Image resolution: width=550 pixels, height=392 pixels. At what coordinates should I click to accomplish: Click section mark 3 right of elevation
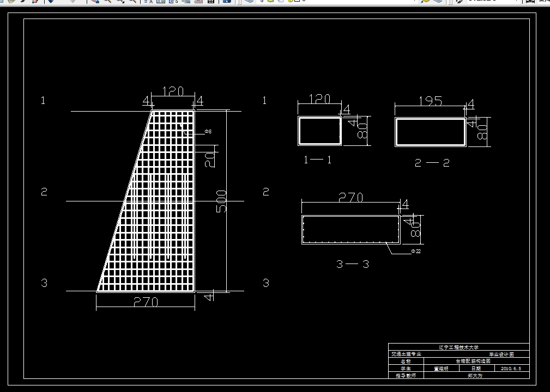(266, 283)
